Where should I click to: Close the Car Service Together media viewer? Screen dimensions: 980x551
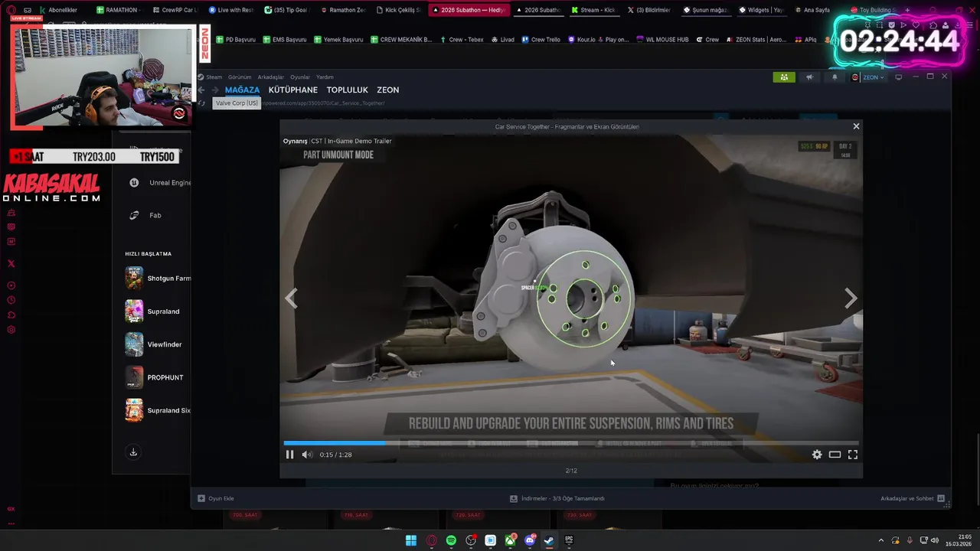coord(856,126)
